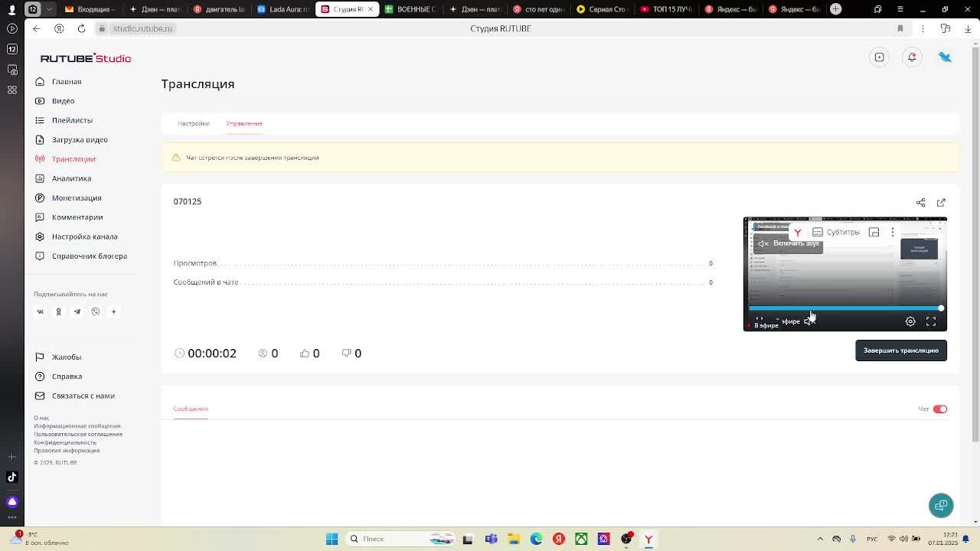Open Загрузка видео page
This screenshot has height=551, width=980.
coord(80,140)
